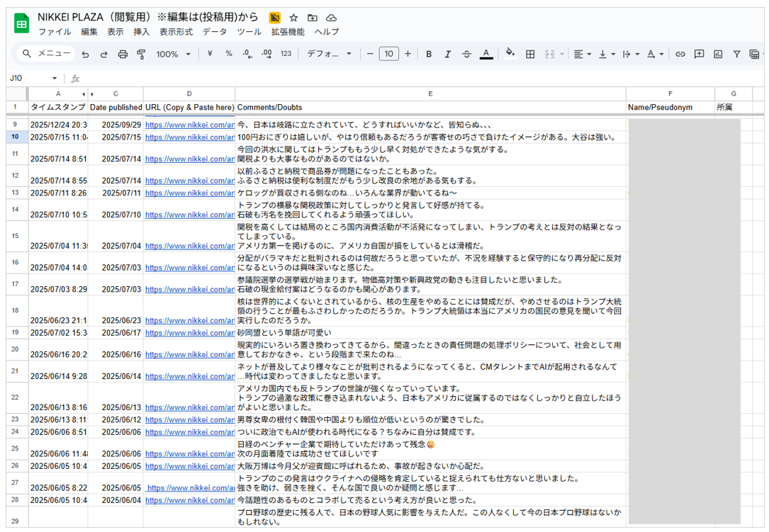Toggle bold formatting
This screenshot has width=769, height=532.
429,54
